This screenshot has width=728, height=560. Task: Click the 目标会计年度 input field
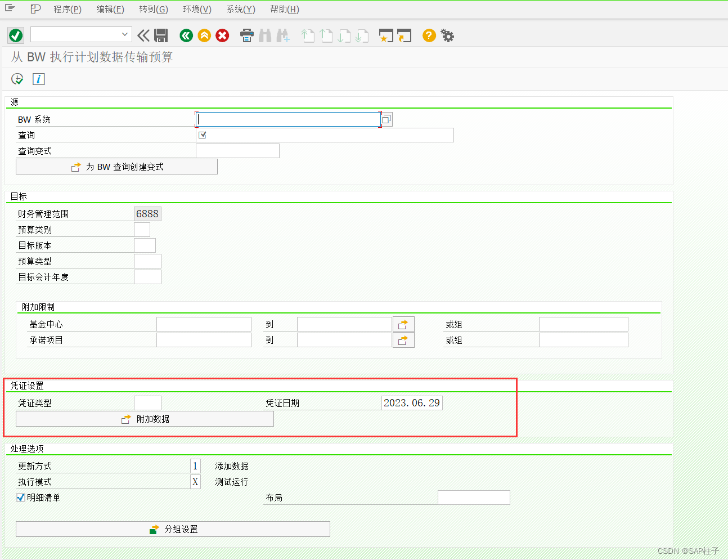(147, 277)
